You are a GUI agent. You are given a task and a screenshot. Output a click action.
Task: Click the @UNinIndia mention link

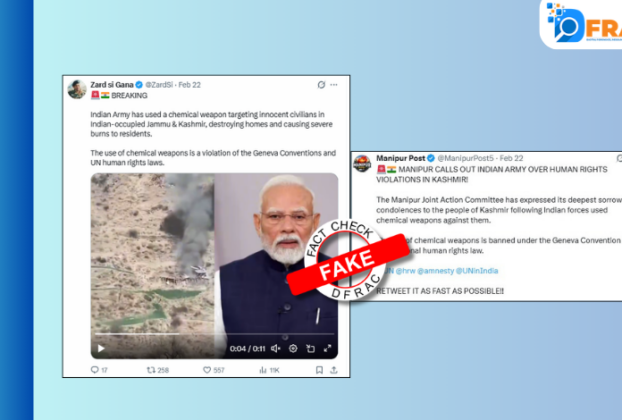coord(477,271)
